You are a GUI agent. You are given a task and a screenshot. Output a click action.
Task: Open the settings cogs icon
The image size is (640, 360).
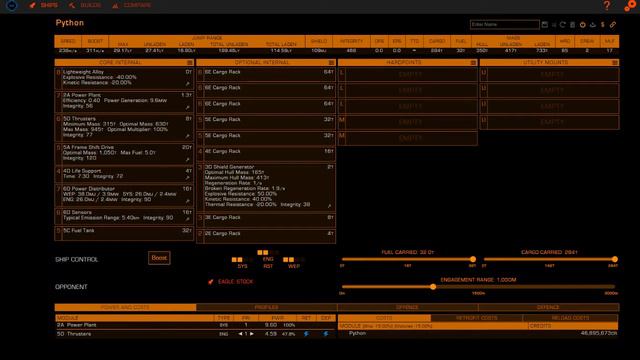tap(630, 5)
